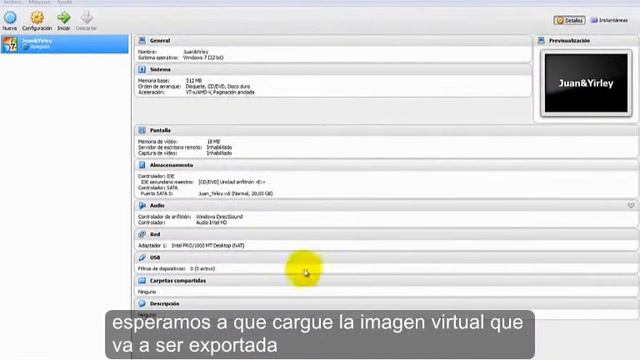The image size is (640, 360).
Task: Click the Carpetas compartidas folder icon
Action: 142,281
